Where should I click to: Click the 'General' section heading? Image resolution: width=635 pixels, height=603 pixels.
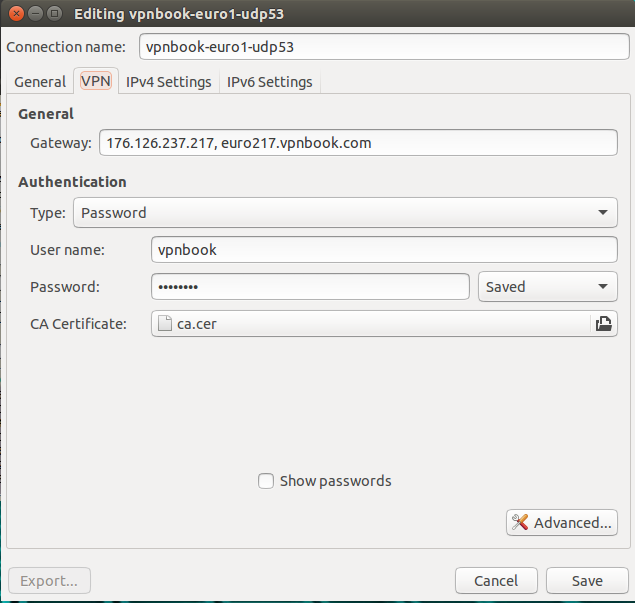pyautogui.click(x=46, y=114)
